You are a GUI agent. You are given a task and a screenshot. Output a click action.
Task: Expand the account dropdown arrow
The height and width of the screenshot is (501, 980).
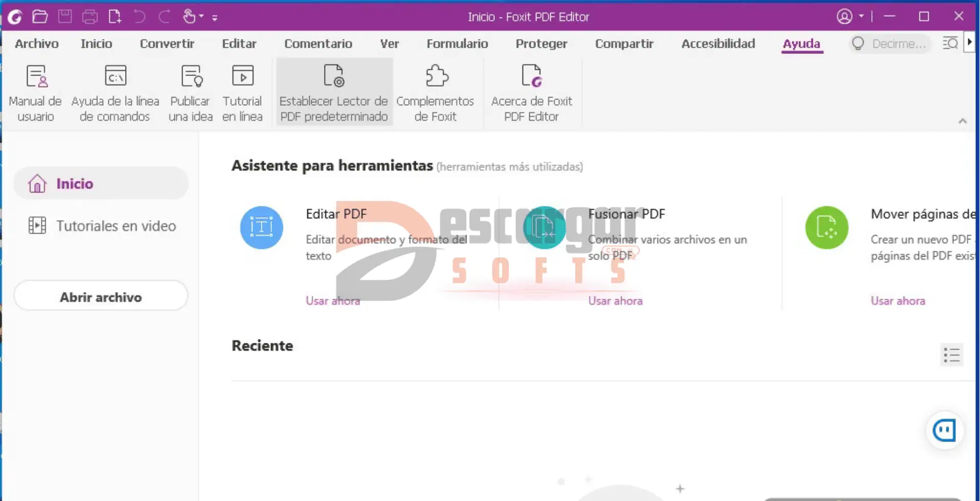(862, 16)
